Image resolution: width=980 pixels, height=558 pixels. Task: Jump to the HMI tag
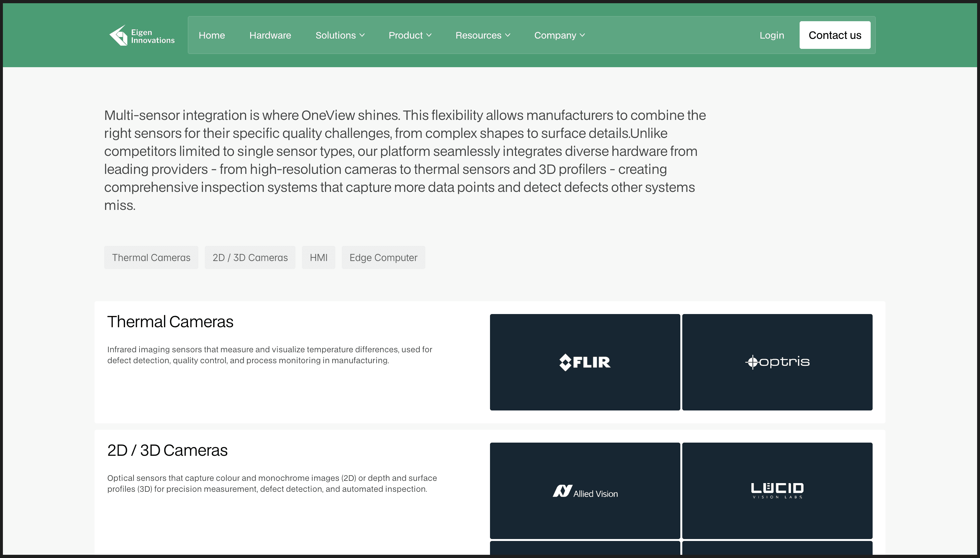click(x=318, y=257)
